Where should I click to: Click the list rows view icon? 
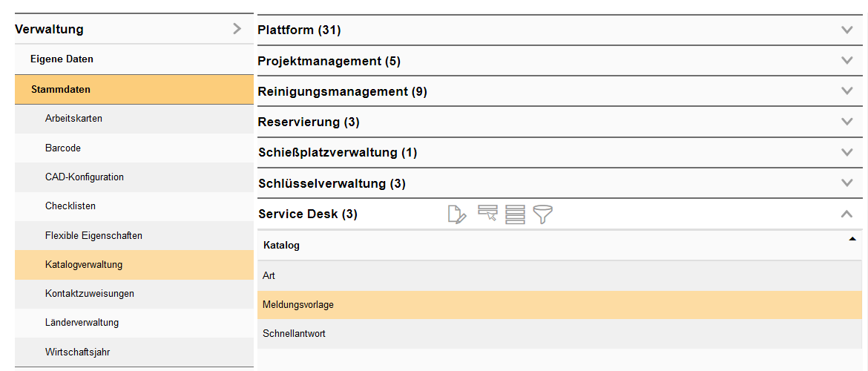point(515,214)
